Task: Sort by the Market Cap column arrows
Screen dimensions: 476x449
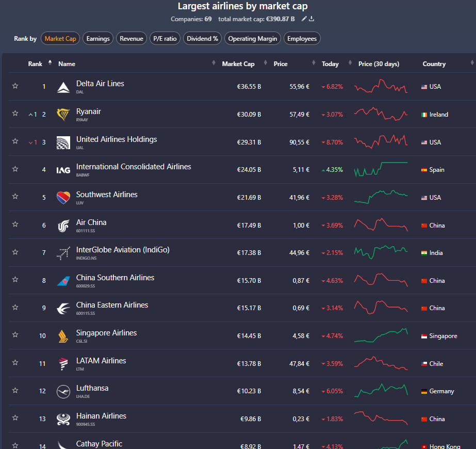Action: pyautogui.click(x=266, y=62)
